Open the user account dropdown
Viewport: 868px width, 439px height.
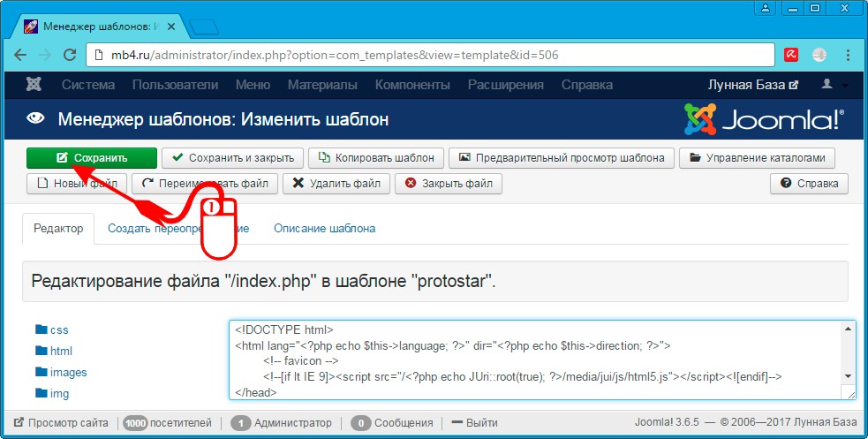click(x=834, y=85)
